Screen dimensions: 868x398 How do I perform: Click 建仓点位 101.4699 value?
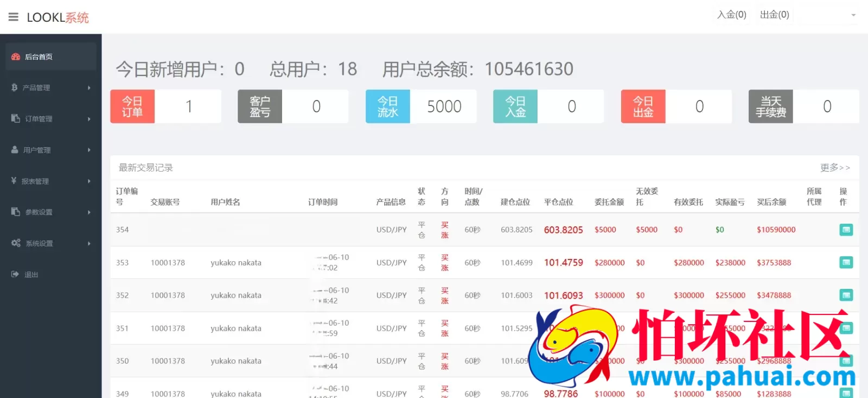(x=516, y=263)
